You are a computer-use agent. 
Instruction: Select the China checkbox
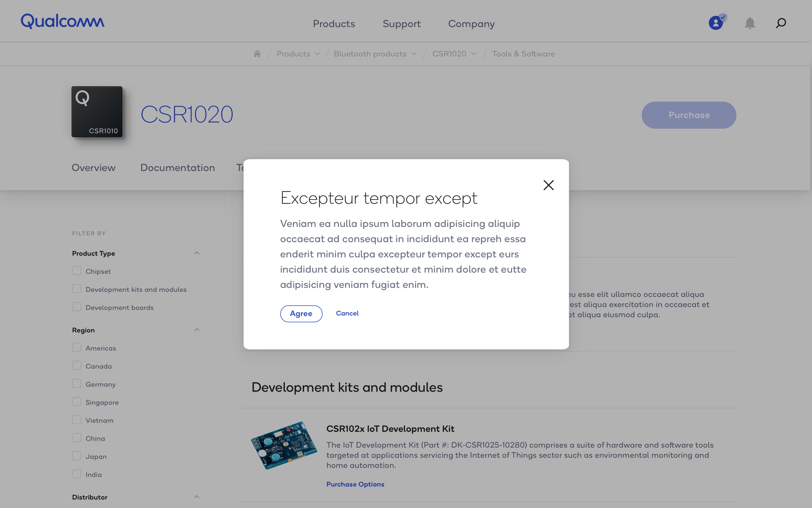[77, 438]
